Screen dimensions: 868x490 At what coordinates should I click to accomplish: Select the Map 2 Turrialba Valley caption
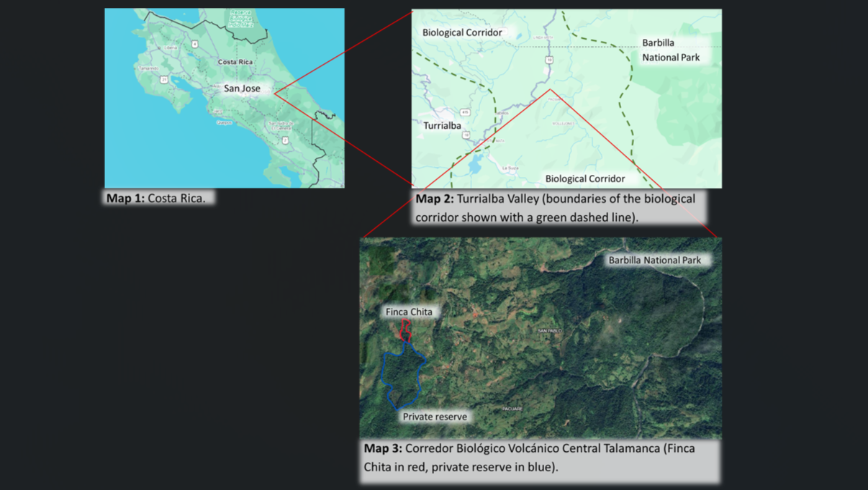point(555,207)
